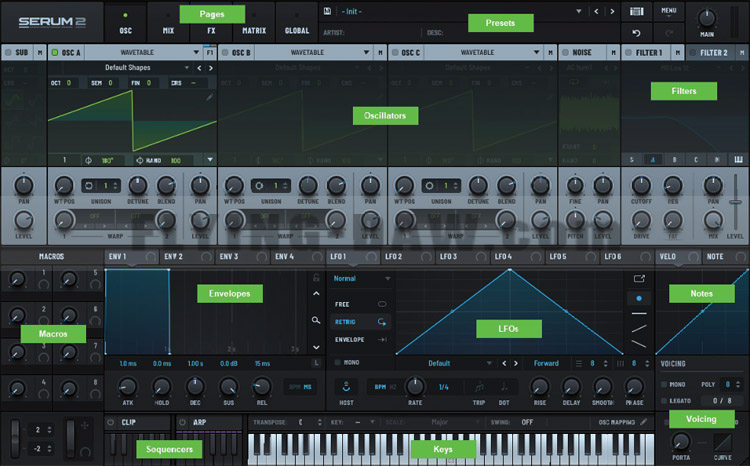Enable OSC C power button
This screenshot has height=466, width=750.
pos(395,53)
